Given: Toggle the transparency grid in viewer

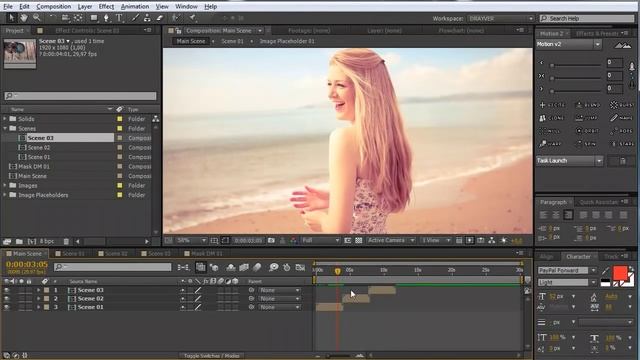Looking at the screenshot, I should tap(358, 240).
